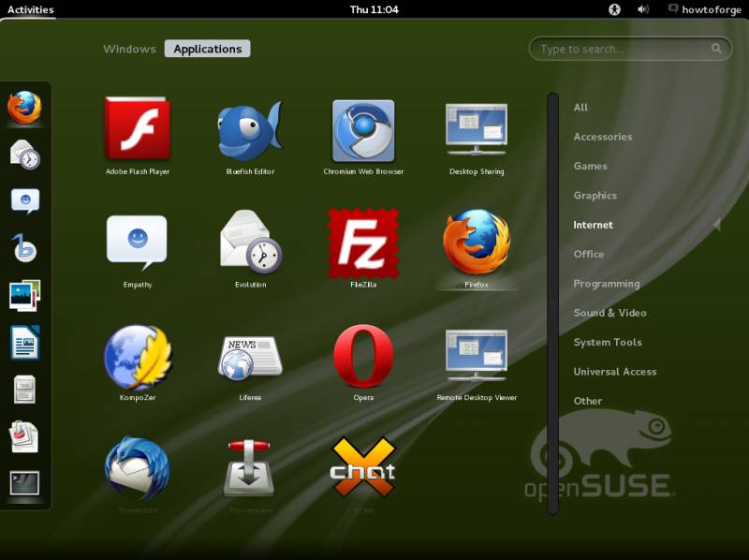Select the Internet category
The width and height of the screenshot is (749, 560).
click(x=593, y=225)
